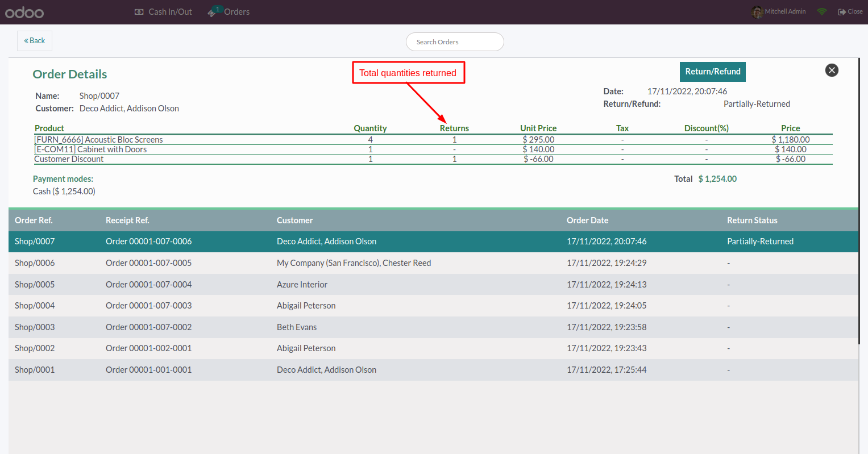Click customer My Company, Chester Reed

tap(354, 263)
